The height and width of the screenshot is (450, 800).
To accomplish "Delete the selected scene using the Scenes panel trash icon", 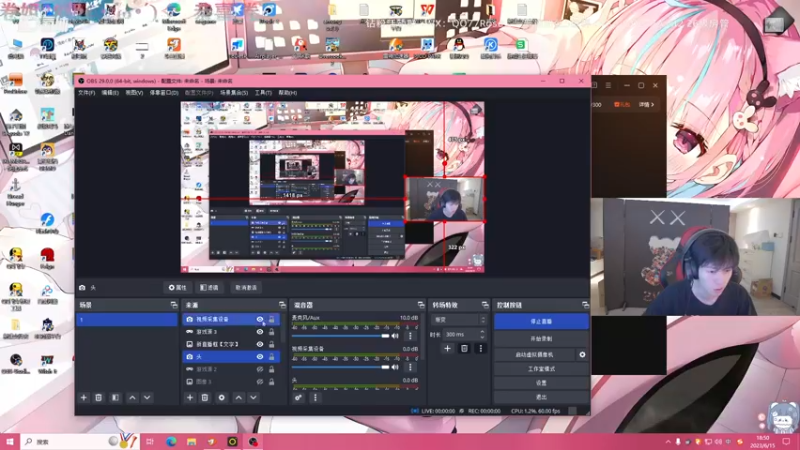I will 99,397.
